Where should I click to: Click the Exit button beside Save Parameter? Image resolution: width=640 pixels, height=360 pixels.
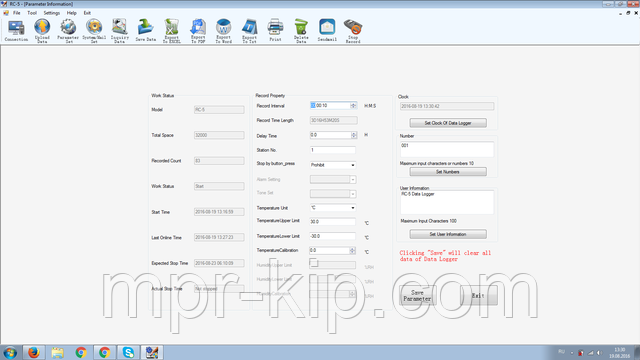pos(478,296)
